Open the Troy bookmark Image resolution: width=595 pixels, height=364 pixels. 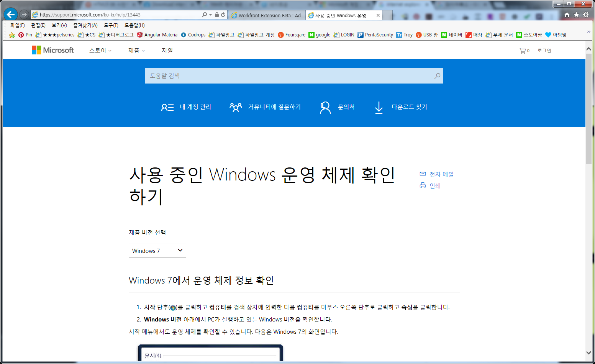(x=405, y=35)
